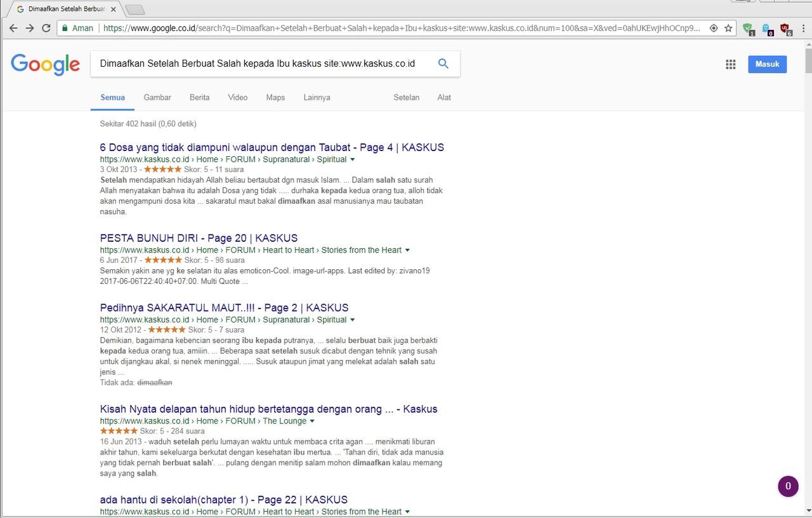The height and width of the screenshot is (518, 812).
Task: Open Pedihnya SAKARATUL MAUT result
Action: [225, 308]
